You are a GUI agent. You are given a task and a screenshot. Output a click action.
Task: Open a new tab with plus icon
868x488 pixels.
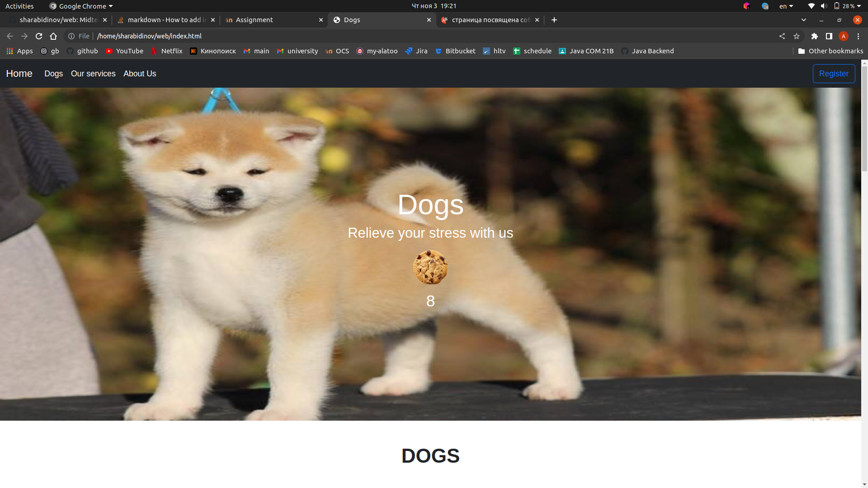554,20
